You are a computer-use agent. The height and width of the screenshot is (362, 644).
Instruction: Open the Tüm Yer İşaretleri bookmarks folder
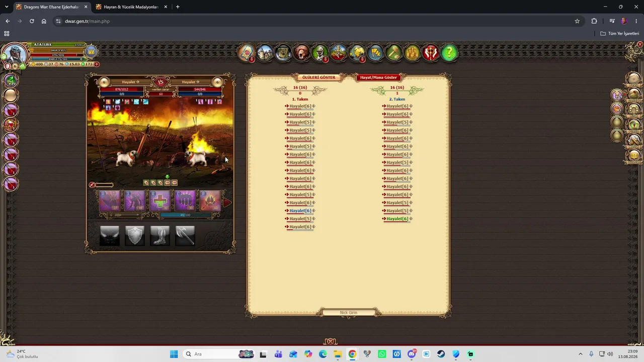[620, 34]
